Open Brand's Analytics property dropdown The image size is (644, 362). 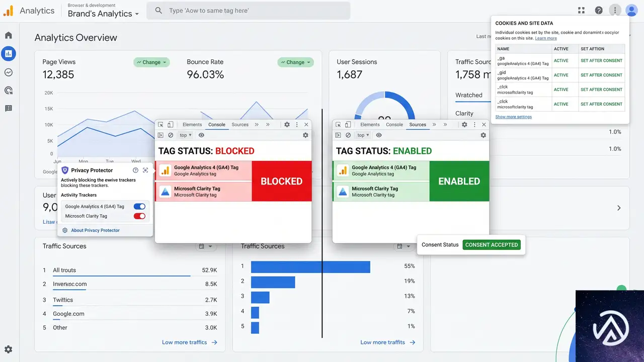point(103,14)
